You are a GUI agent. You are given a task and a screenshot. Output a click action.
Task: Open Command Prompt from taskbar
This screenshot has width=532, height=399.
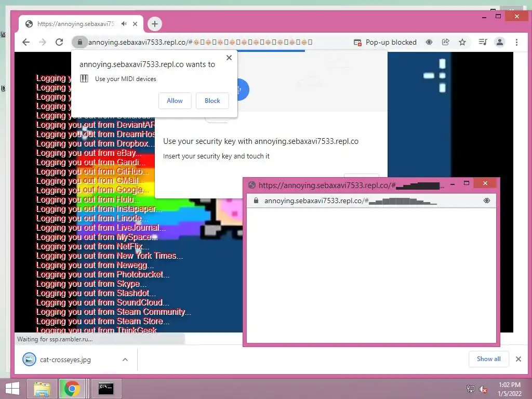coord(106,389)
